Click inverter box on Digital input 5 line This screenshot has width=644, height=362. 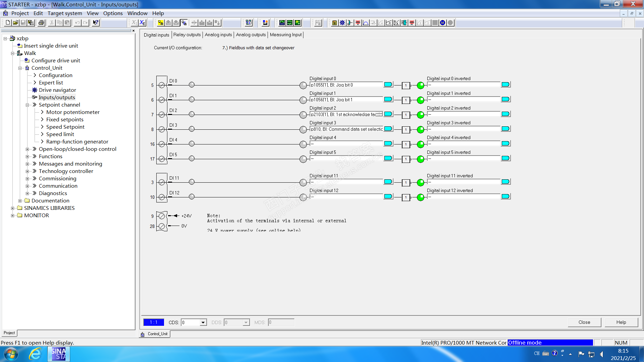coord(406,159)
